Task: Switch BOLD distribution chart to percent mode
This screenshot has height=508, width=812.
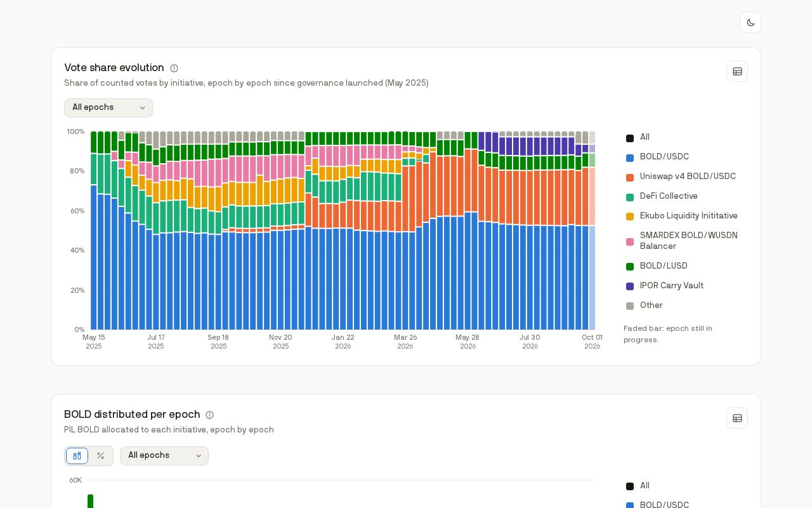Action: tap(100, 456)
